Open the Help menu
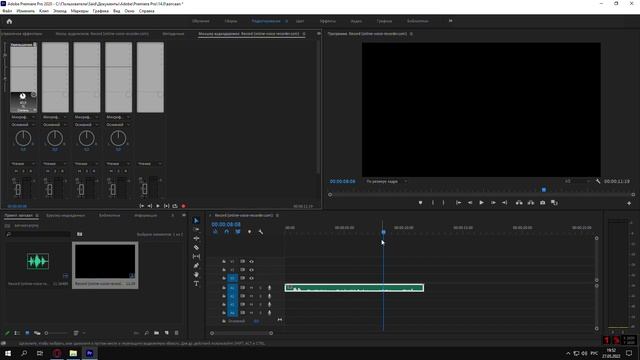 [147, 11]
